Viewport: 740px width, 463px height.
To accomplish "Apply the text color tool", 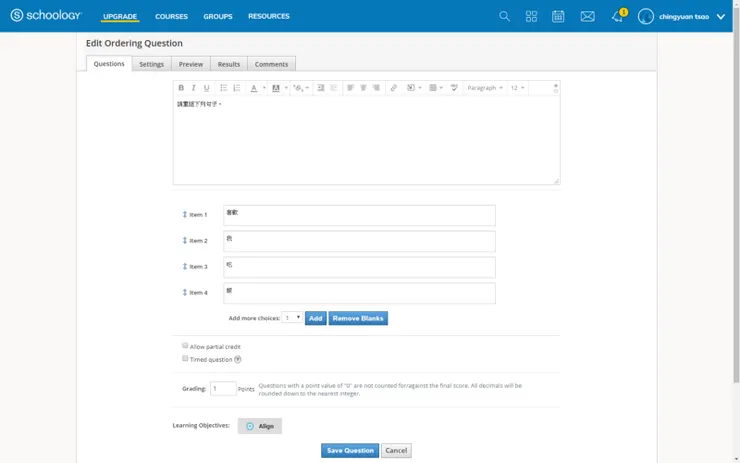I will (x=254, y=88).
